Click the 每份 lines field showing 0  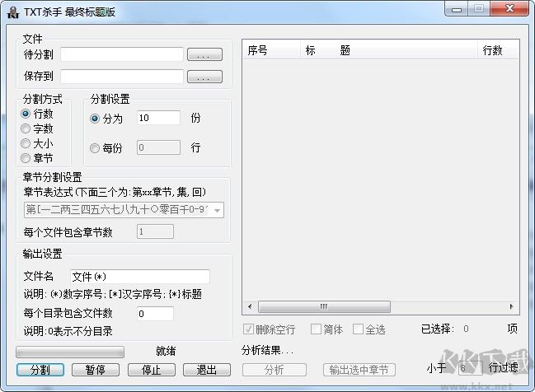click(158, 147)
